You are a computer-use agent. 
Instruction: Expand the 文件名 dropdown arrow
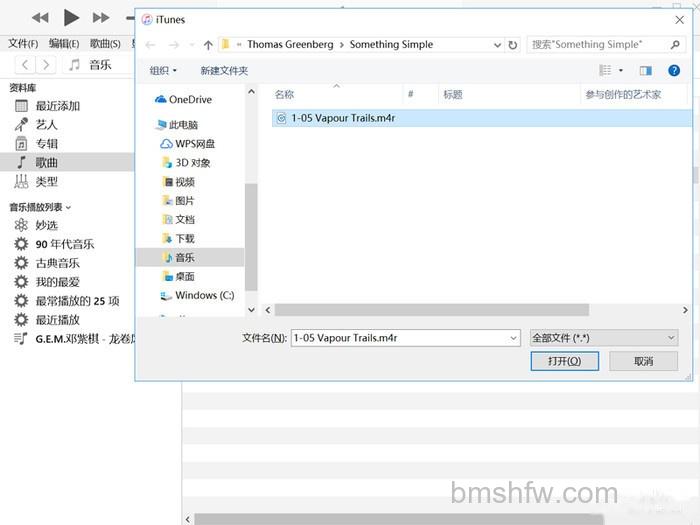tap(513, 338)
